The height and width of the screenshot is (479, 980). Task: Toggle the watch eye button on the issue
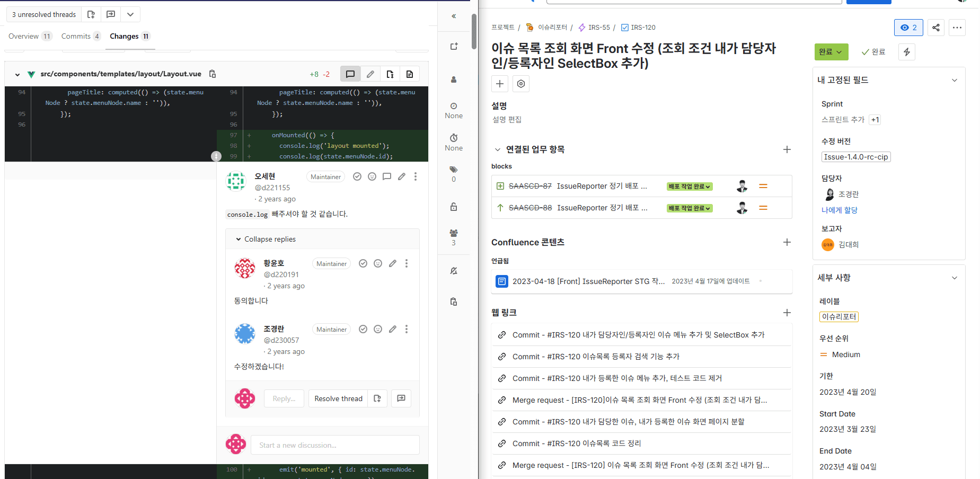[908, 28]
